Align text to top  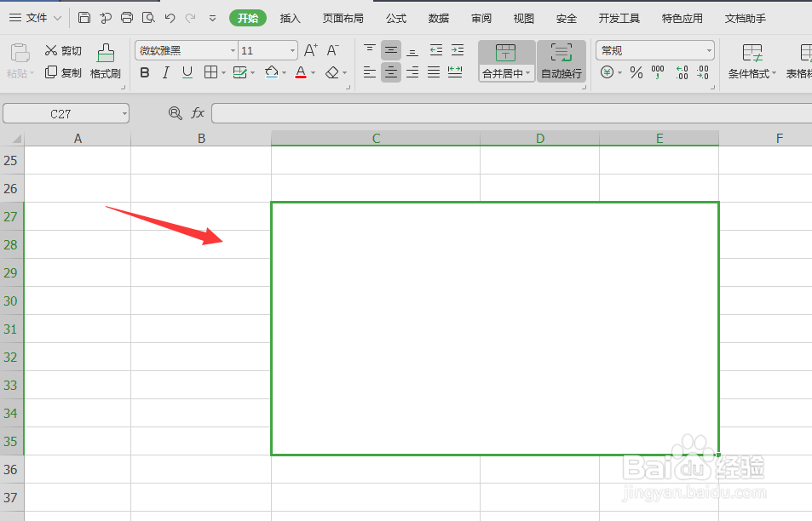(369, 50)
